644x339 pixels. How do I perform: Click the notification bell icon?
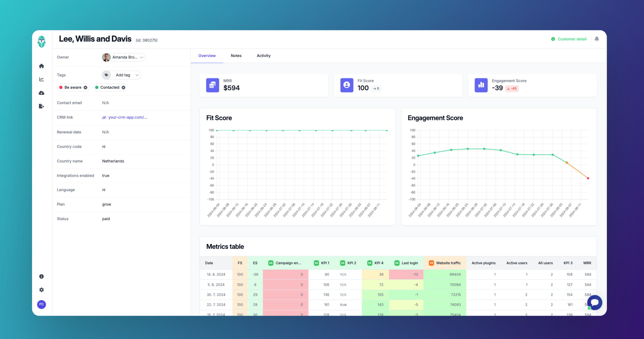coord(597,39)
